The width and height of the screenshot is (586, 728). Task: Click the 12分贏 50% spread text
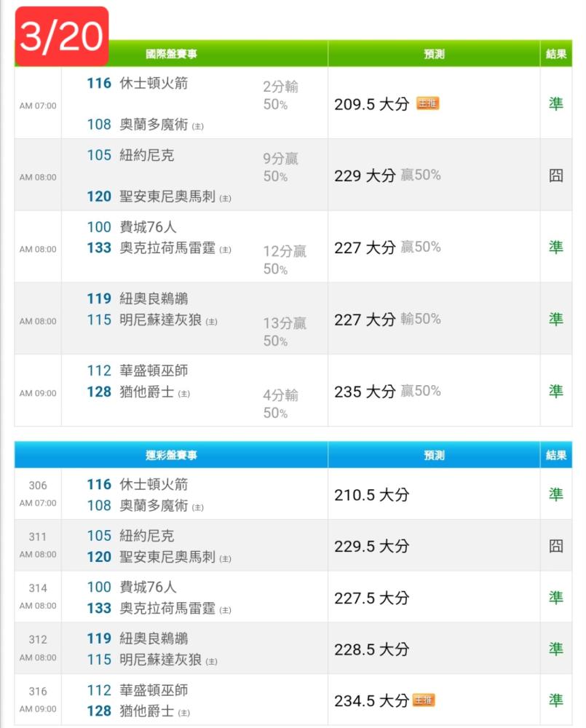pos(285,260)
